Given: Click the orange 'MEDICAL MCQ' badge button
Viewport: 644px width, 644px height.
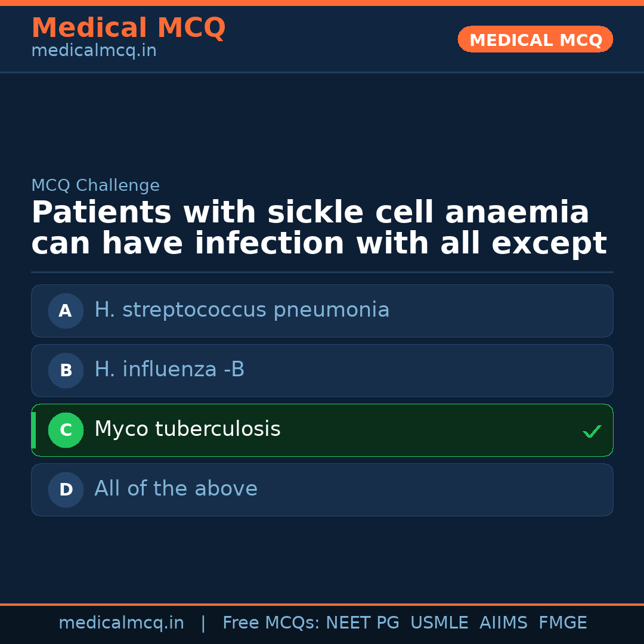Looking at the screenshot, I should click(535, 40).
